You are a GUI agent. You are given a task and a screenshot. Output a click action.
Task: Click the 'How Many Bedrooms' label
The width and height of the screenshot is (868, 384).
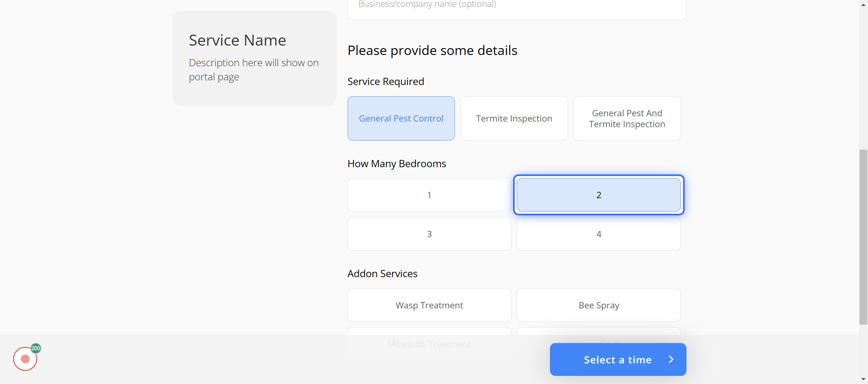tap(397, 164)
